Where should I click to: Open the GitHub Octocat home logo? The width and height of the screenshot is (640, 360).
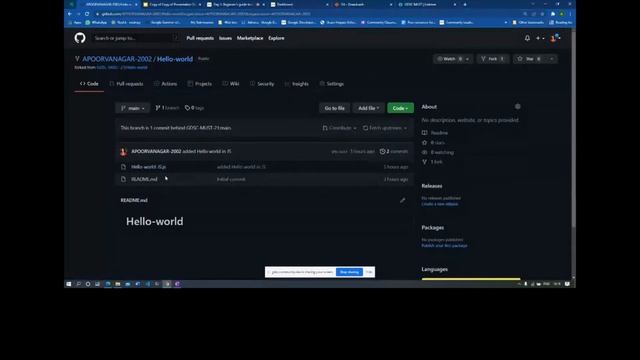tap(80, 38)
